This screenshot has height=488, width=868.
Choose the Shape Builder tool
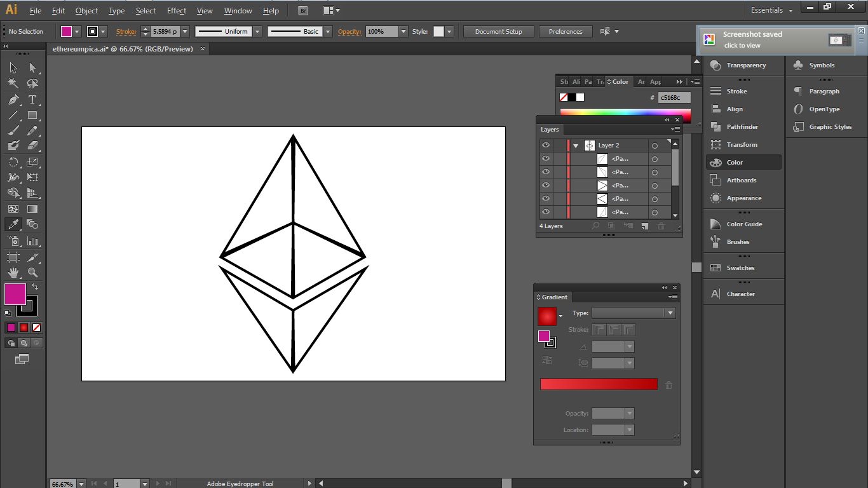tap(13, 193)
